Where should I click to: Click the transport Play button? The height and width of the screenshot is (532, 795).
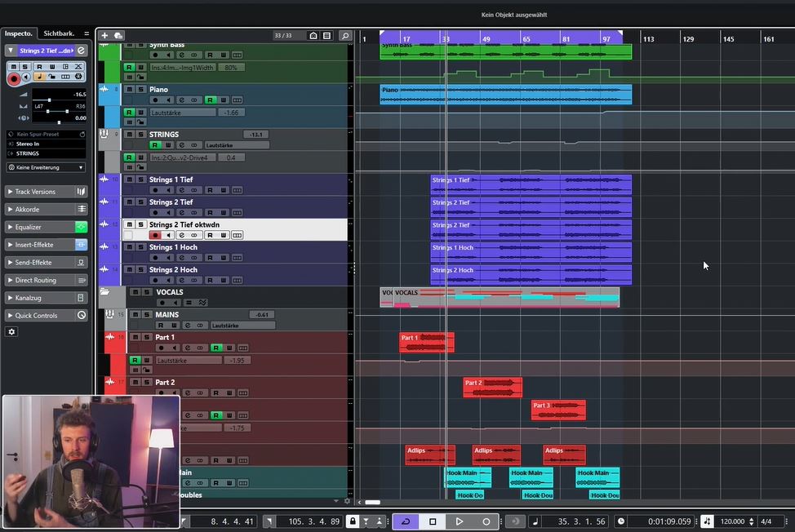[459, 521]
